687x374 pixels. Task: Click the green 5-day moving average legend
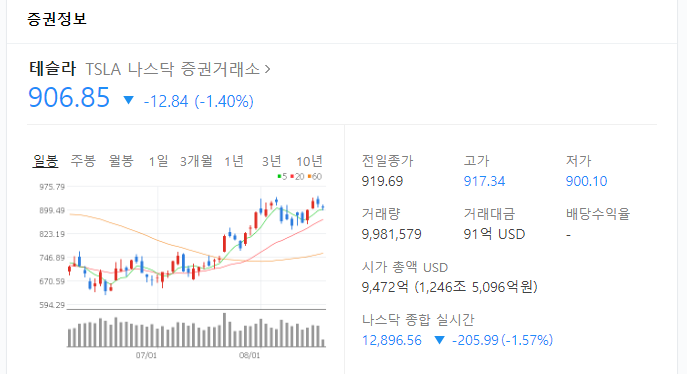[282, 176]
